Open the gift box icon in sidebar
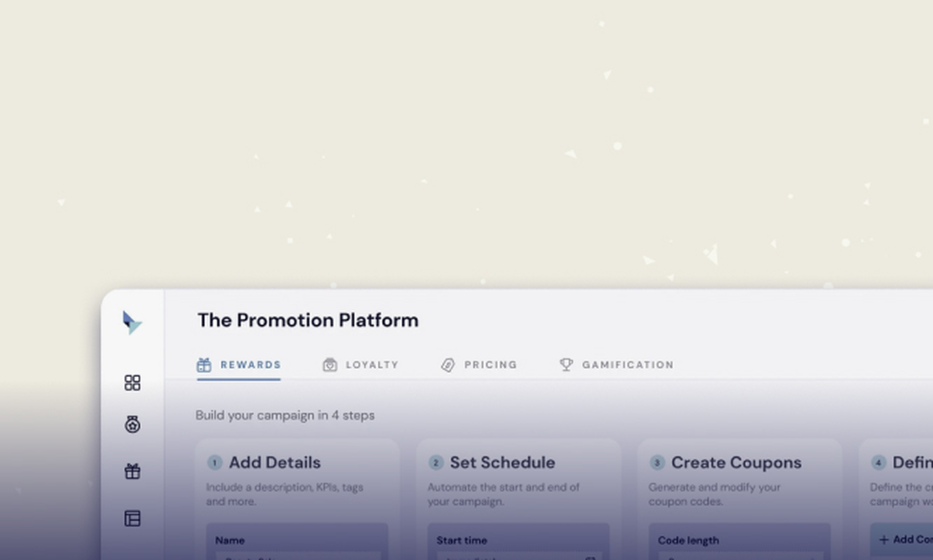This screenshot has width=933, height=560. coord(132,471)
